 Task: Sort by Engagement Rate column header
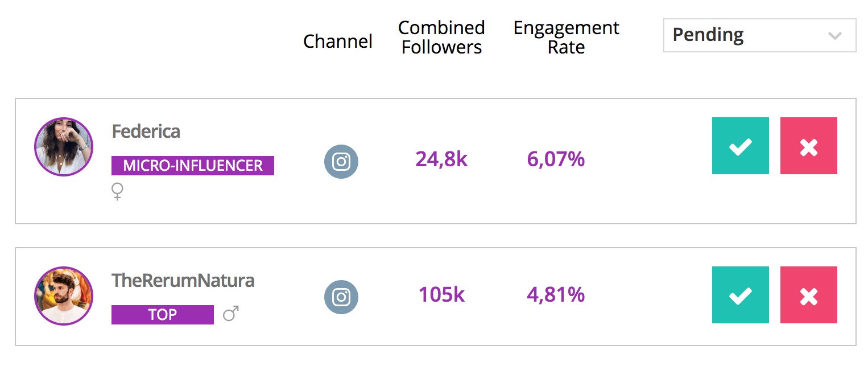pyautogui.click(x=566, y=38)
